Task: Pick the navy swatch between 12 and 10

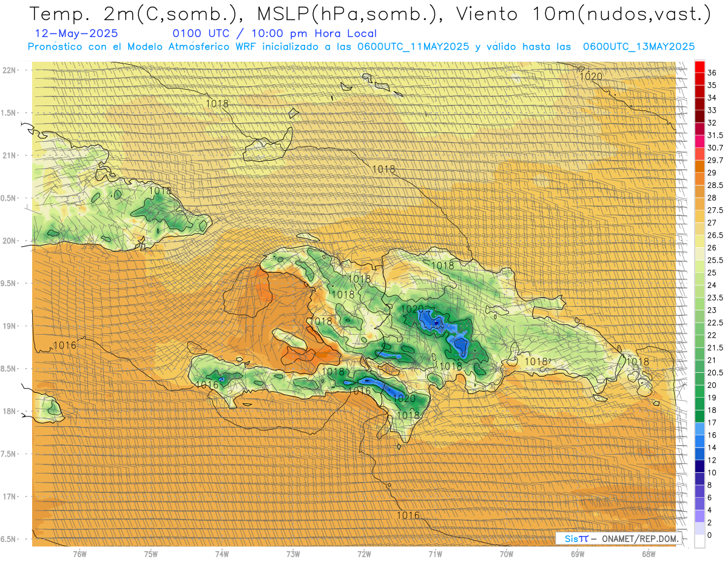Action: click(699, 466)
